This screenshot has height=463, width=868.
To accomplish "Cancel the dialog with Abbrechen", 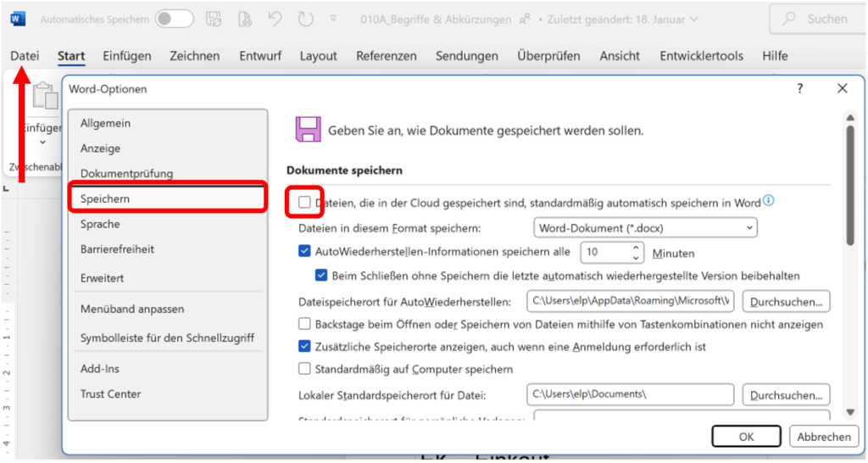I will 824,437.
